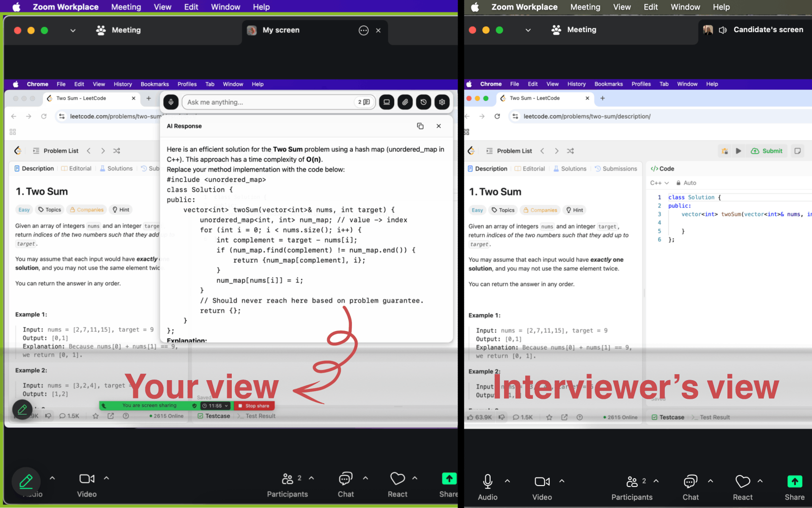Click the Run play icon beside Submit

(738, 151)
